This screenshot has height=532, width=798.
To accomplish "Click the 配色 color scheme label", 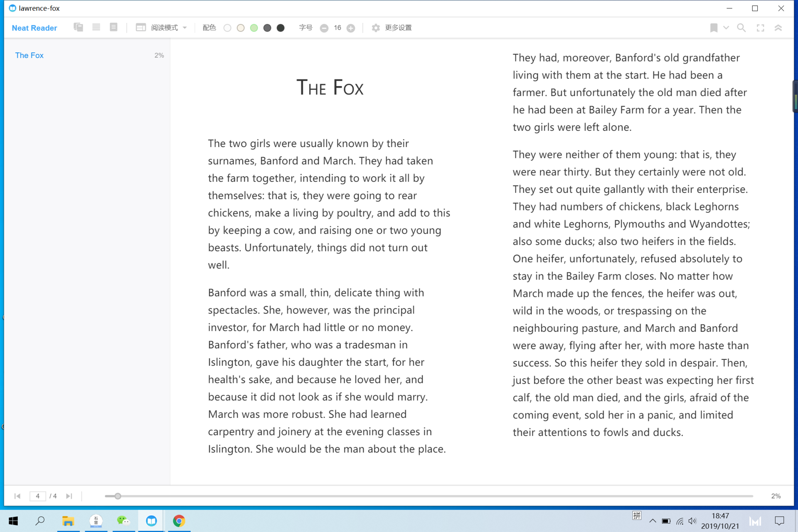I will [x=209, y=28].
